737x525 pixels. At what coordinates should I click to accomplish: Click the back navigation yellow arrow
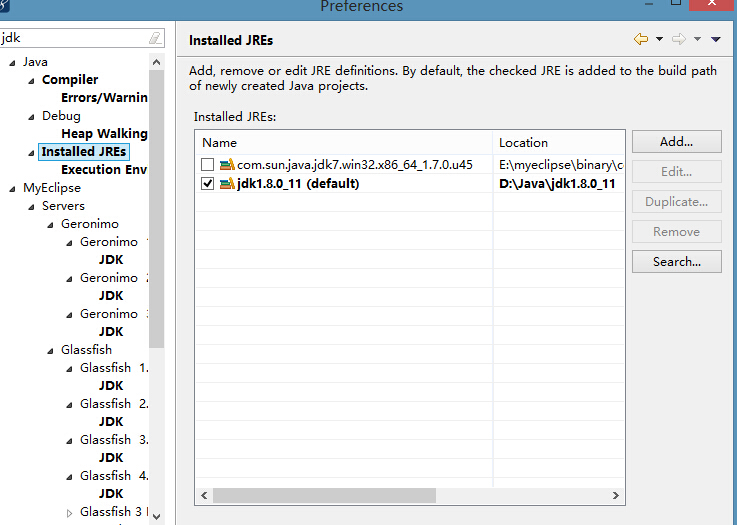pos(641,39)
